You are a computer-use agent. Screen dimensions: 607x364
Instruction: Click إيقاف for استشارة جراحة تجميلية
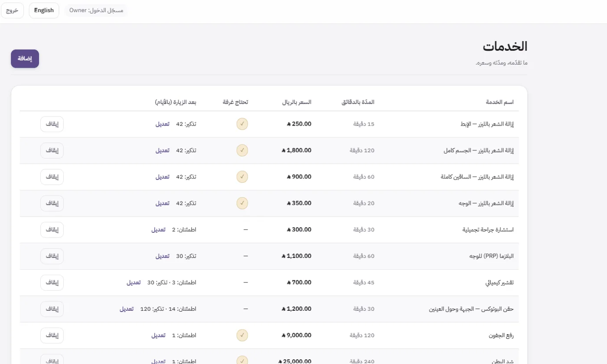(x=52, y=230)
